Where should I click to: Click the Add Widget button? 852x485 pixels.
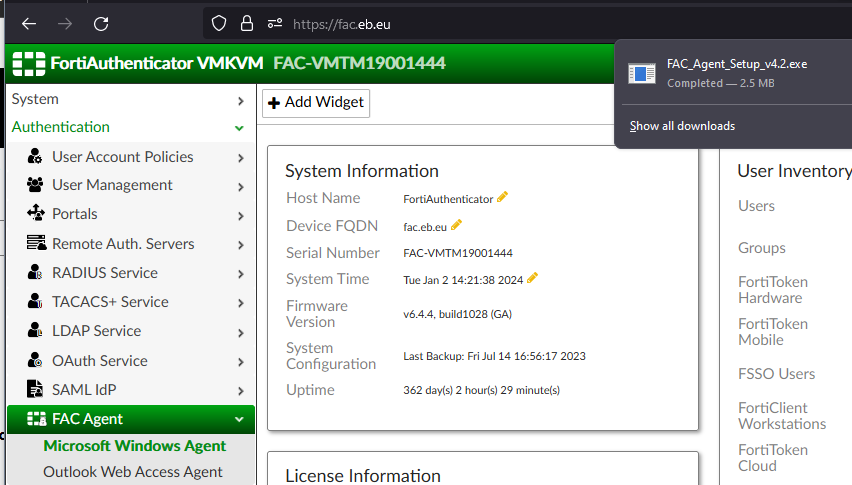[316, 102]
